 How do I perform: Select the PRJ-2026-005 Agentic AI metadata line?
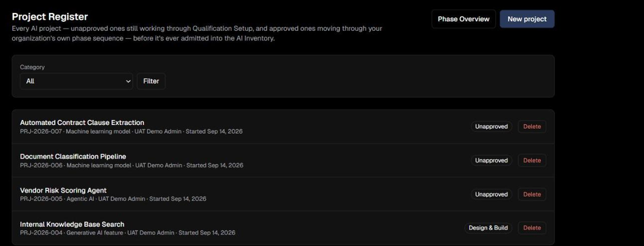coord(113,199)
